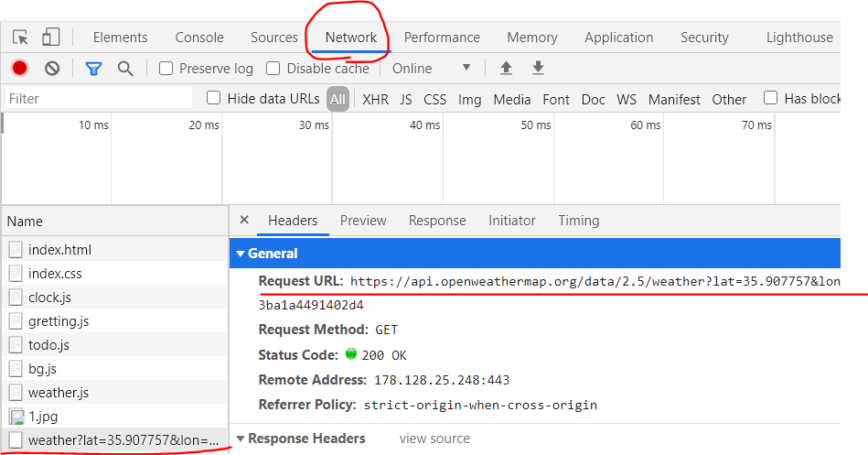Open the Application tab
The image size is (868, 455).
click(x=619, y=38)
